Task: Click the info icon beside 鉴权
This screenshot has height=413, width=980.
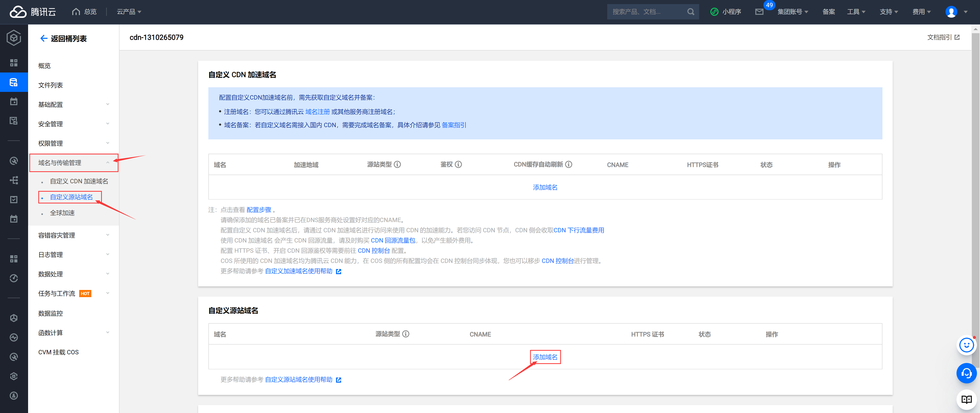Action: (458, 164)
